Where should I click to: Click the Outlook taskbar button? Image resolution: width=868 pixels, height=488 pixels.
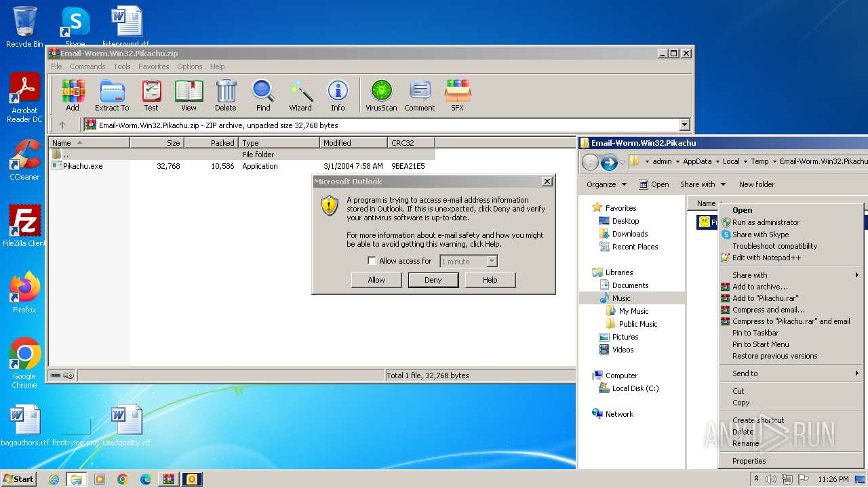pos(192,479)
